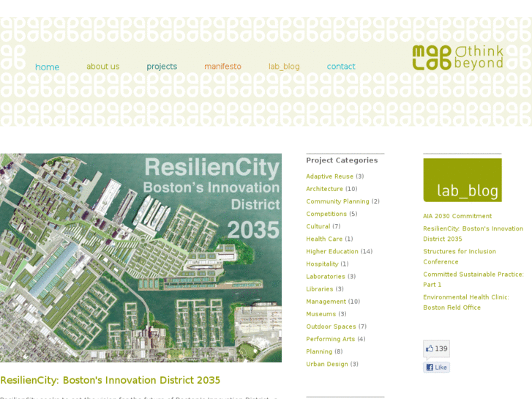Open the manifesto page

[222, 67]
